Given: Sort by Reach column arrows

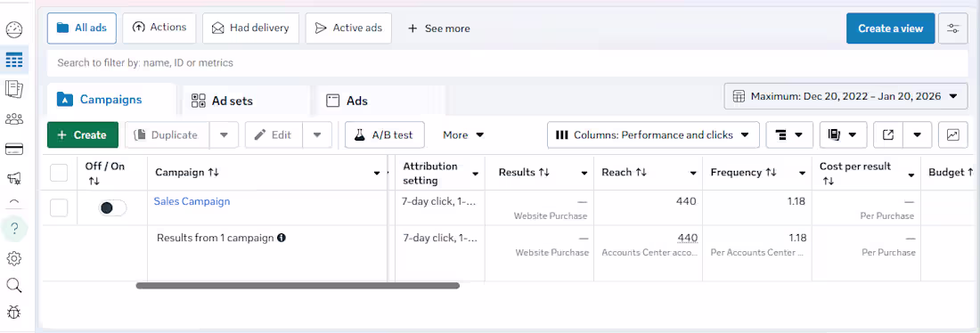Looking at the screenshot, I should pos(641,173).
